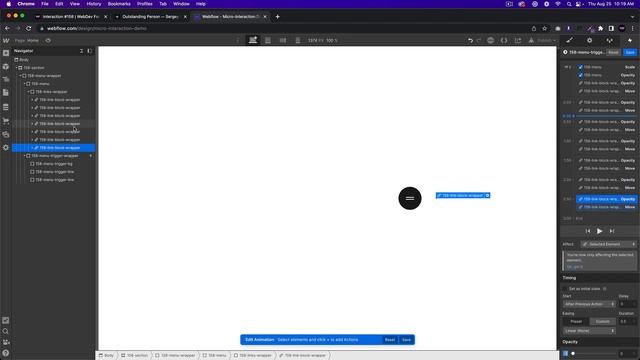640x360 pixels.
Task: Open the Assets panel
Action: coord(6,134)
